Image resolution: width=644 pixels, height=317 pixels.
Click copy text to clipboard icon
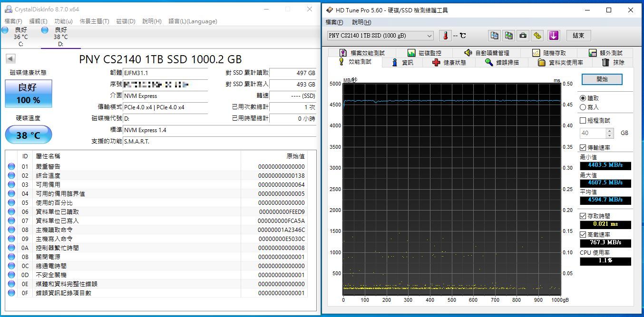(495, 36)
